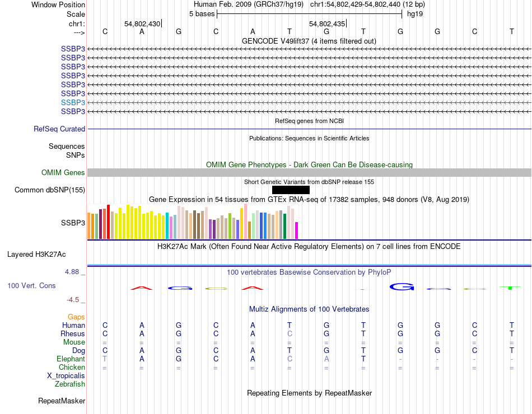Screen dimensions: 532x414
Task: Click the cyan bar in GTEx chart
Action: pos(167,226)
